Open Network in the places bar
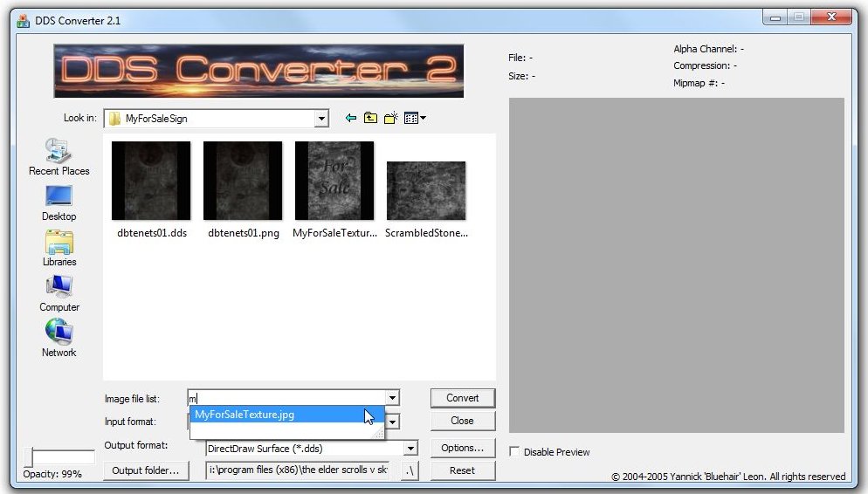The height and width of the screenshot is (494, 868). tap(59, 339)
